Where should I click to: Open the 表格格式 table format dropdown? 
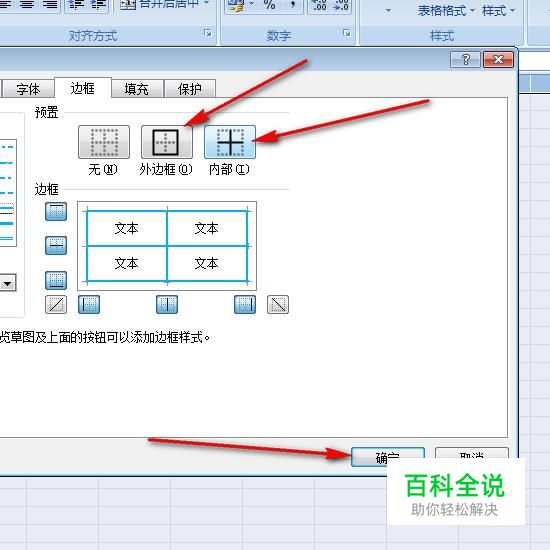point(446,11)
